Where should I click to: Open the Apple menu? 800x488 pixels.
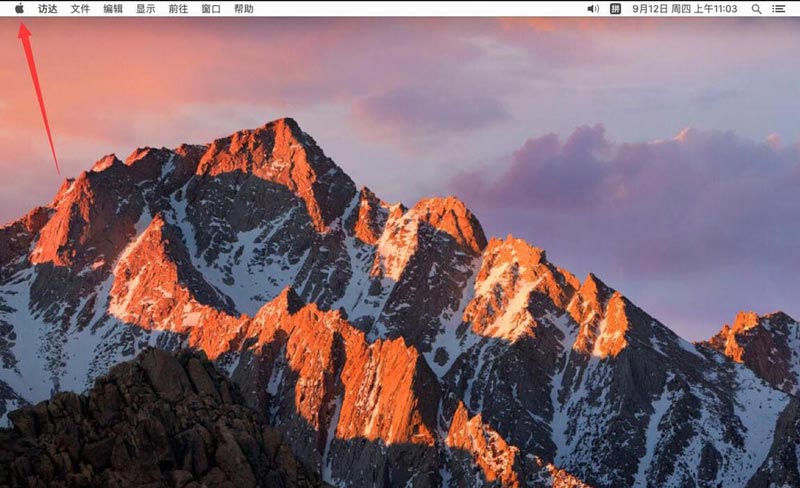19,8
